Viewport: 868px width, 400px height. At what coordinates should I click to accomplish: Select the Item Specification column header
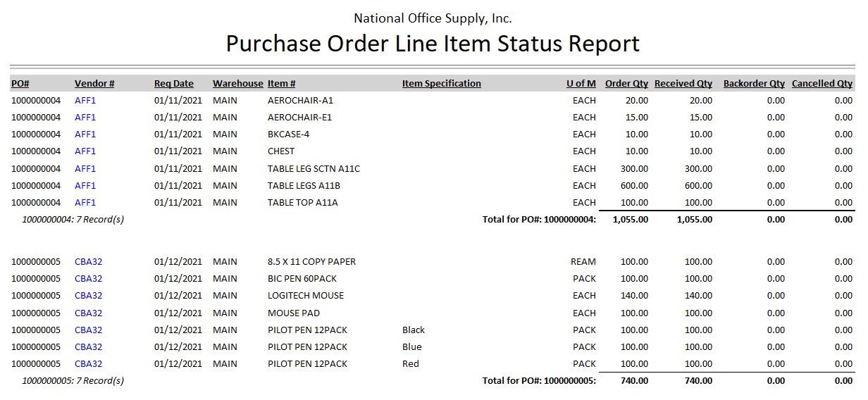pyautogui.click(x=441, y=83)
